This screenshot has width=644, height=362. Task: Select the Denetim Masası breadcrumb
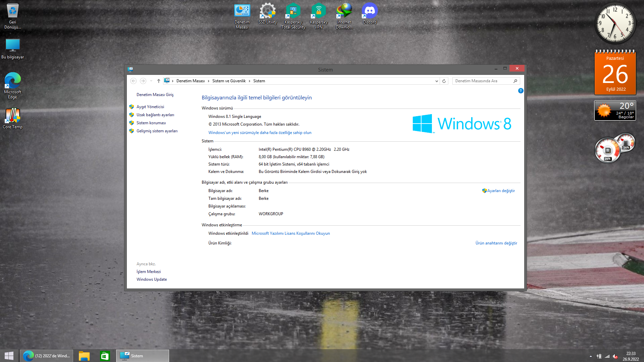coord(190,81)
